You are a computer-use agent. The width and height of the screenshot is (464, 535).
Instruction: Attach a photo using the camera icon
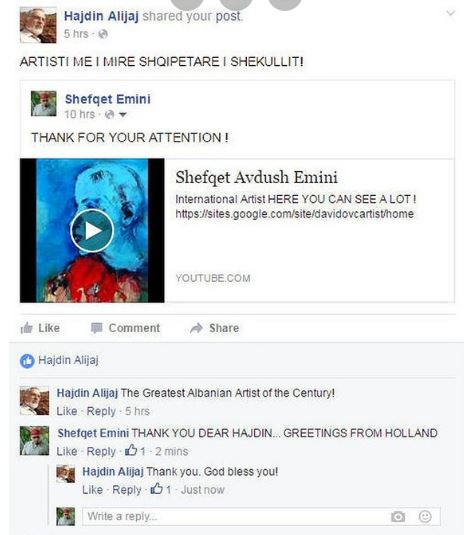point(398,516)
